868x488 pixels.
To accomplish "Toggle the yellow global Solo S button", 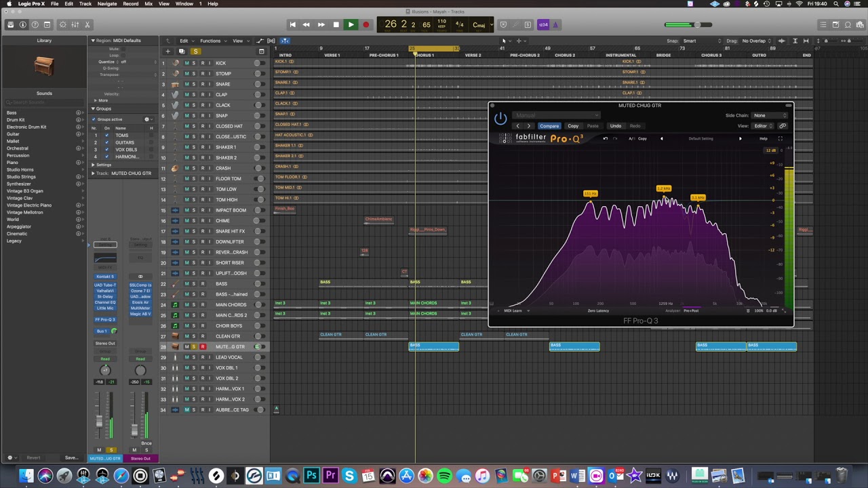I will 195,52.
